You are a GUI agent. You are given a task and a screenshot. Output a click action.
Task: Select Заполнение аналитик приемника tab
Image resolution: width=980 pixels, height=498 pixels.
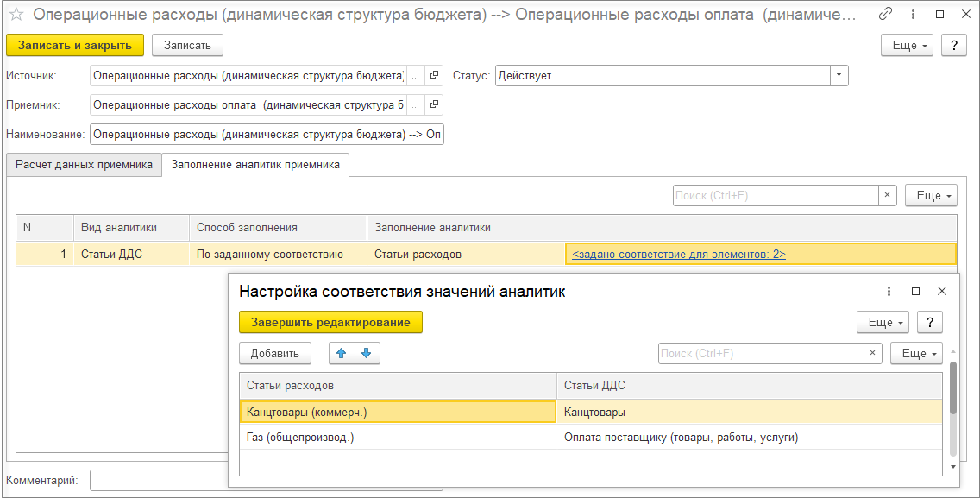255,165
